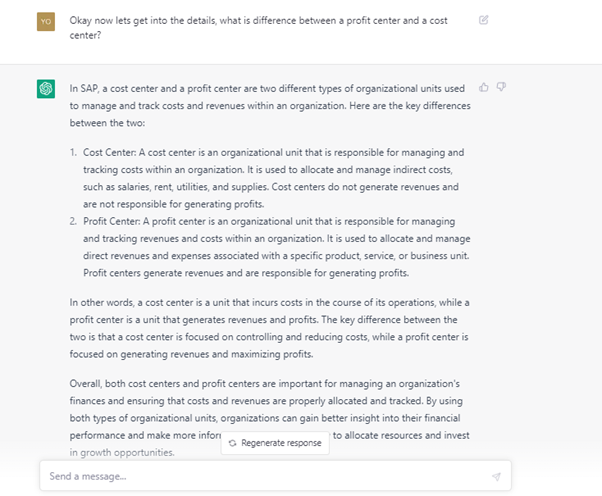Click the 'Cost Center:' label in list item one
This screenshot has height=496, width=602.
pos(109,152)
